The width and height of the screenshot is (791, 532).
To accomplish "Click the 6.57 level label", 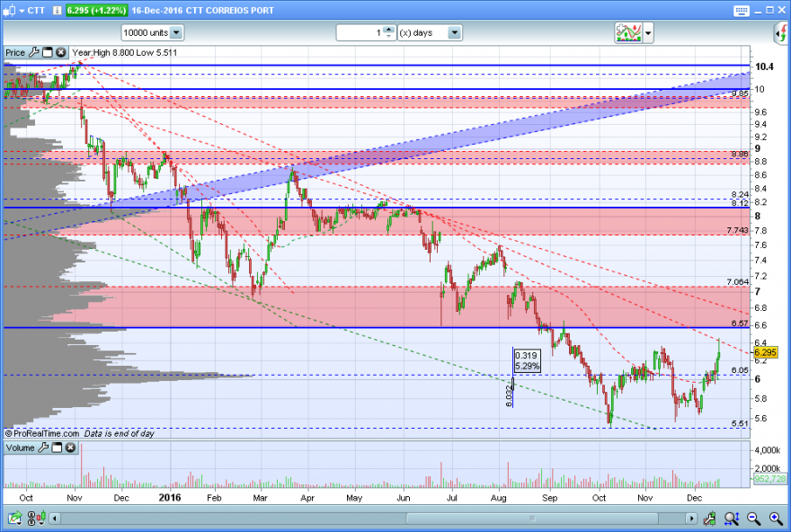I will (740, 324).
